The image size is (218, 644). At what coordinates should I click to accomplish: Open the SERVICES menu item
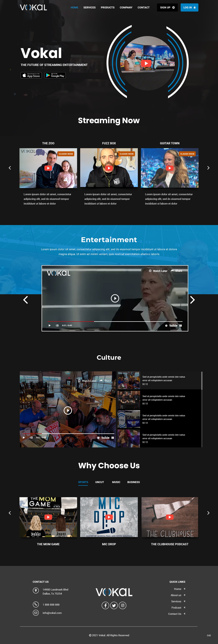click(89, 7)
